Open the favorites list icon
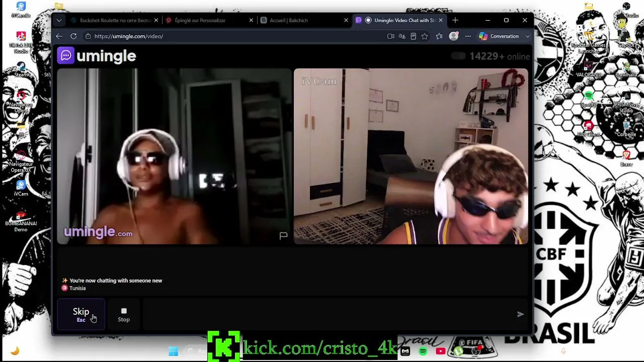 pos(439,36)
